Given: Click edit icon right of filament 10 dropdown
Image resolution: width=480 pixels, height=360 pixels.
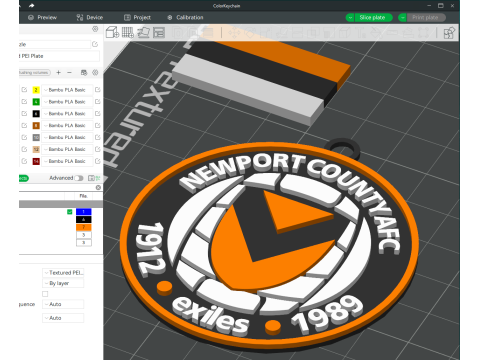Looking at the screenshot, I should tap(98, 137).
